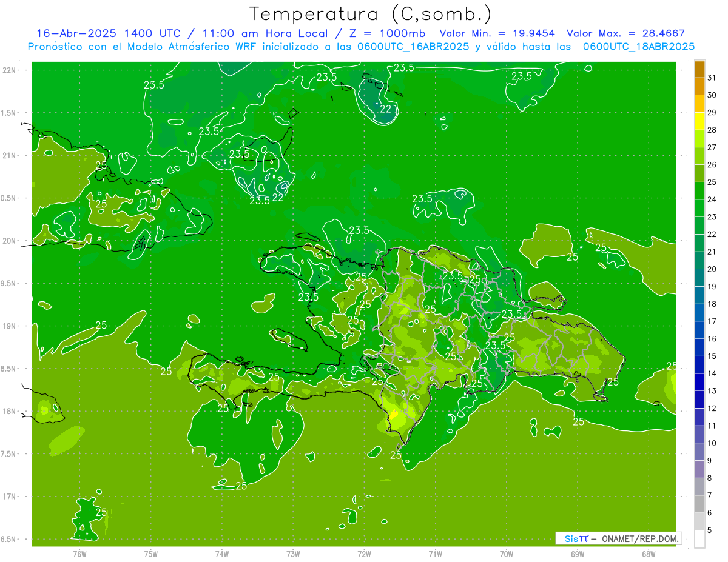Click the legend scale value '29'

[712, 112]
